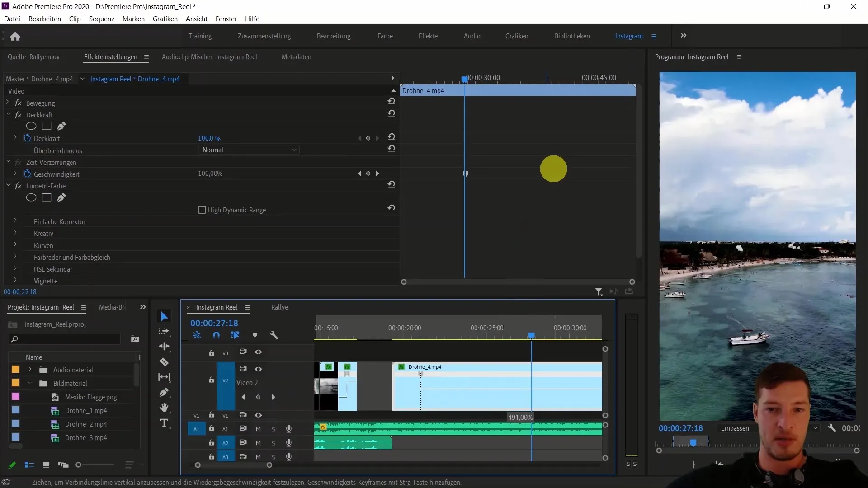Toggle insert sequences as nests icon
The image size is (868, 488).
(x=197, y=335)
